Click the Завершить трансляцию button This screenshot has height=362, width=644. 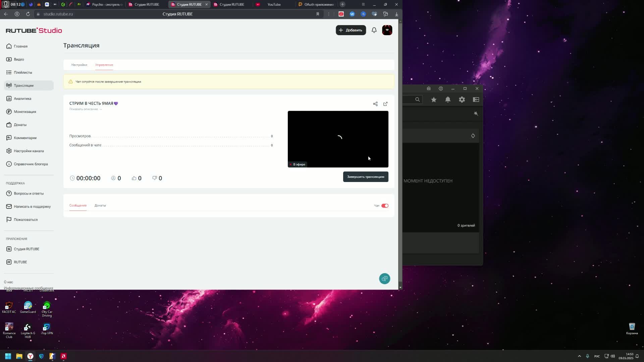tap(366, 177)
